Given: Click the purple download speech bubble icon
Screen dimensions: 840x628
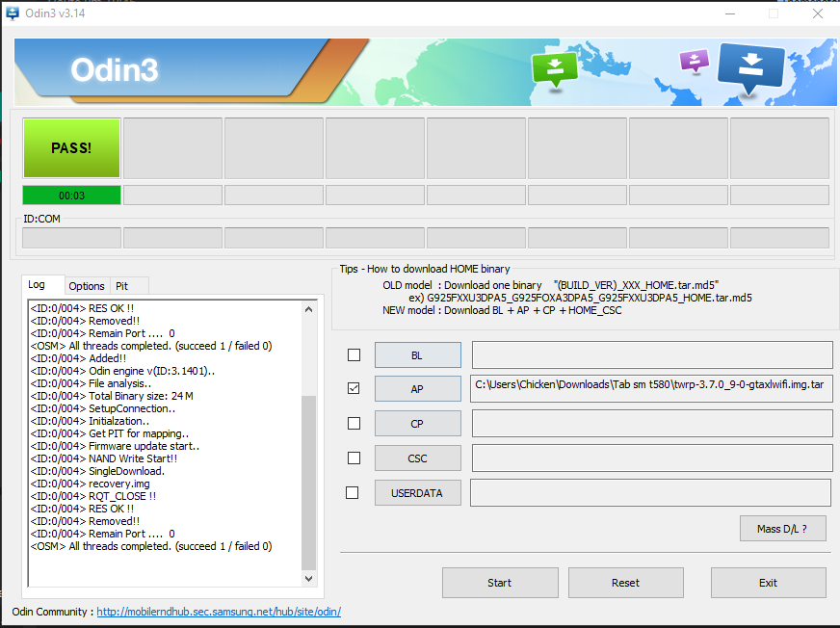Looking at the screenshot, I should (694, 61).
